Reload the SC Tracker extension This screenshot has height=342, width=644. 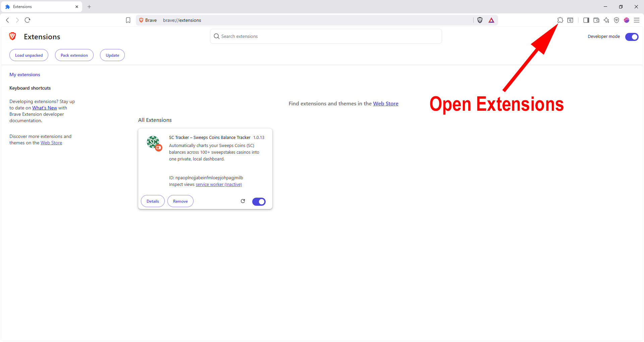point(243,201)
